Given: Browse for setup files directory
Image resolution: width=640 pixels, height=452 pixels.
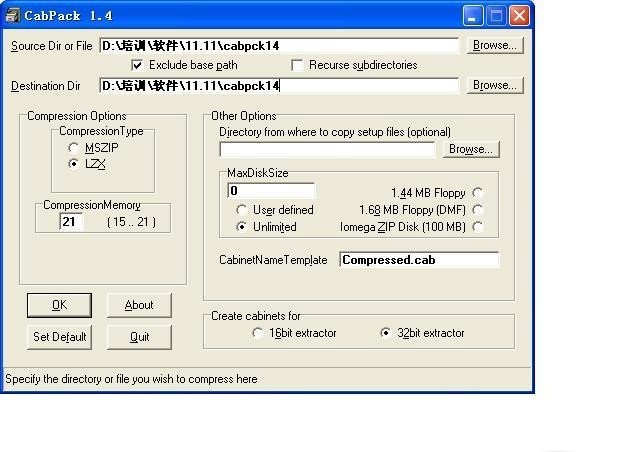Looking at the screenshot, I should coord(471,149).
